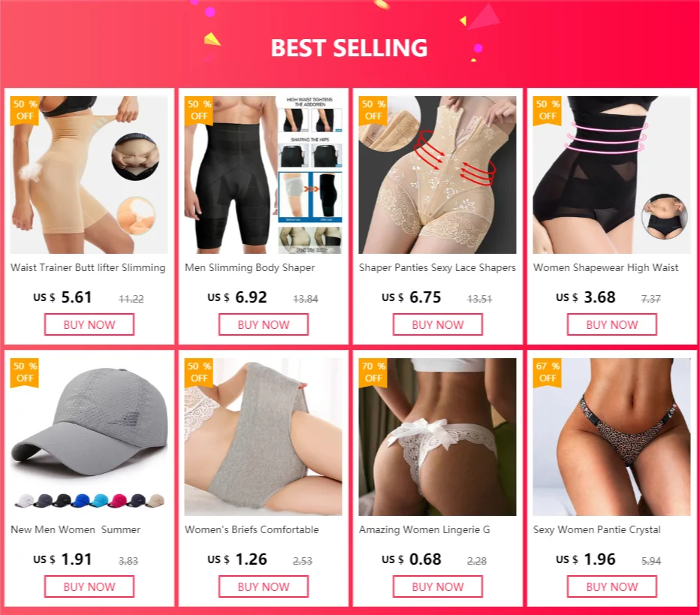
Task: Click BUY NOW under Waist Trainer Butt lifter
Action: [x=89, y=324]
